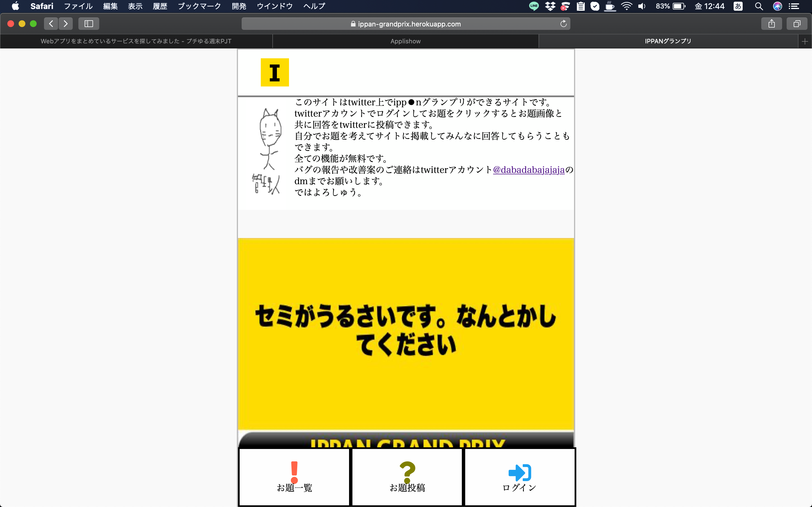Expand the input source menu near the clock
Screen dimensions: 812x507
(738, 6)
